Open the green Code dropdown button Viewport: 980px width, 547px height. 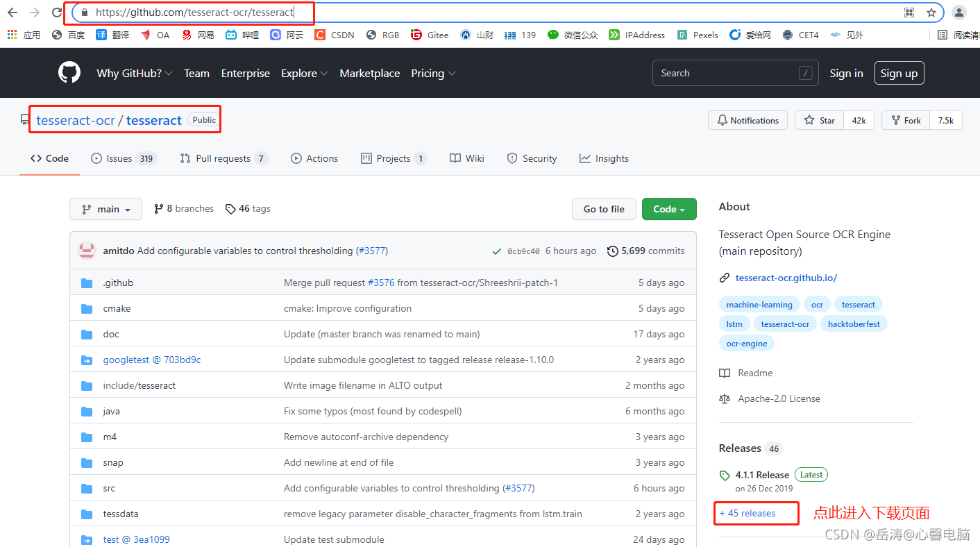[x=669, y=209]
